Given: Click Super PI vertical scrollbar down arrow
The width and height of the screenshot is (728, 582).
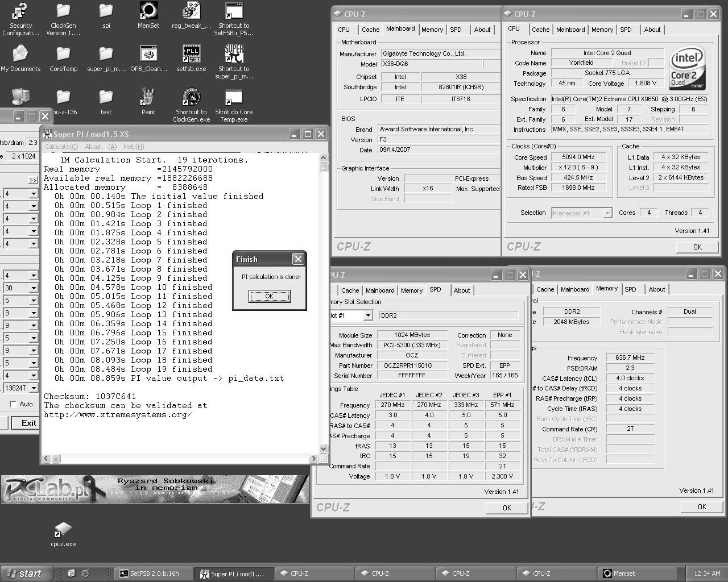Looking at the screenshot, I should click(324, 448).
